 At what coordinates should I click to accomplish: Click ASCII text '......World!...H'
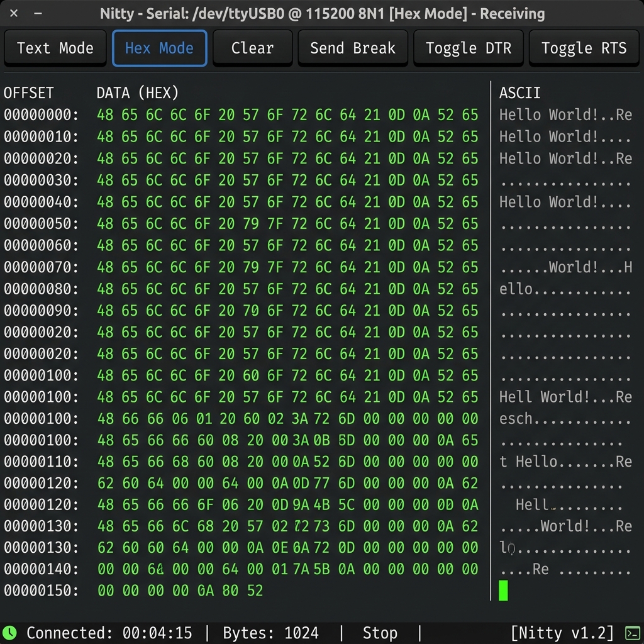565,267
